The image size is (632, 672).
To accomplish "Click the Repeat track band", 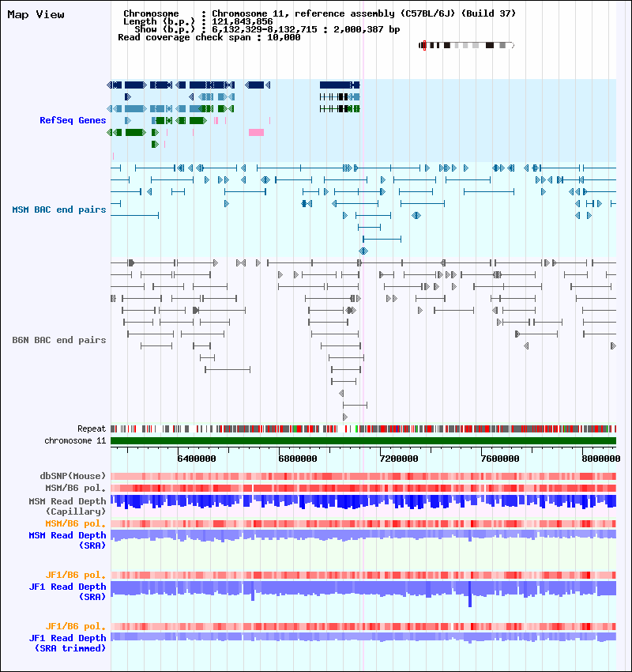I will (x=363, y=428).
